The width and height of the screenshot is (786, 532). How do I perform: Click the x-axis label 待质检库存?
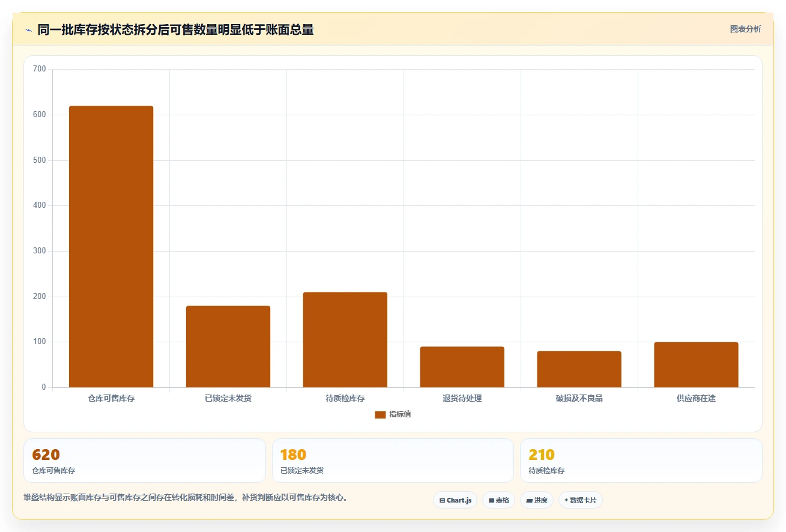[345, 399]
